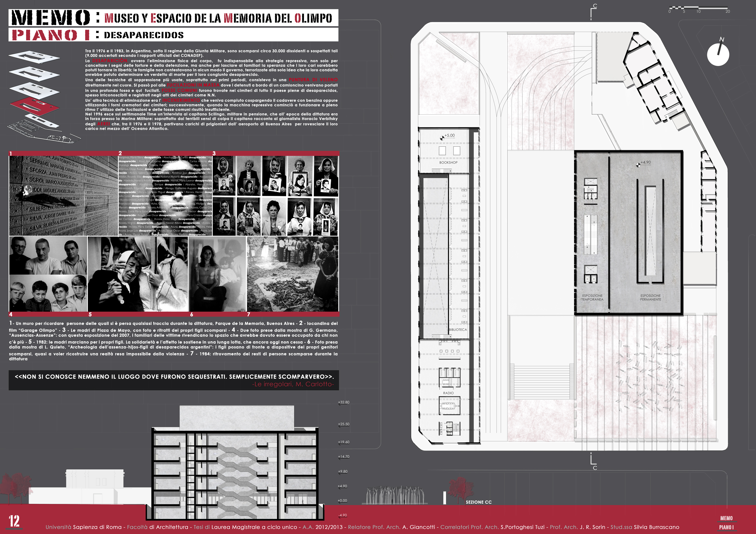Click the red phrase PUNTURA DI VELENO
The height and width of the screenshot is (534, 756).
point(313,80)
